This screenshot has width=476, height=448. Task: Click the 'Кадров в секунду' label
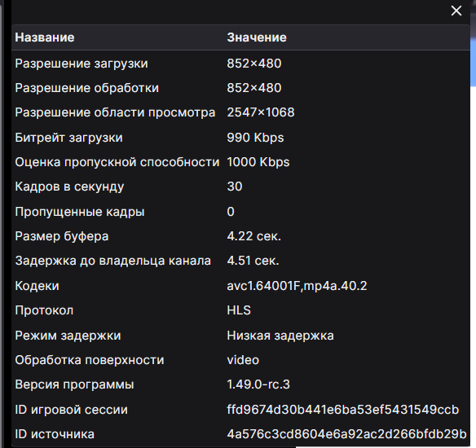(x=69, y=187)
